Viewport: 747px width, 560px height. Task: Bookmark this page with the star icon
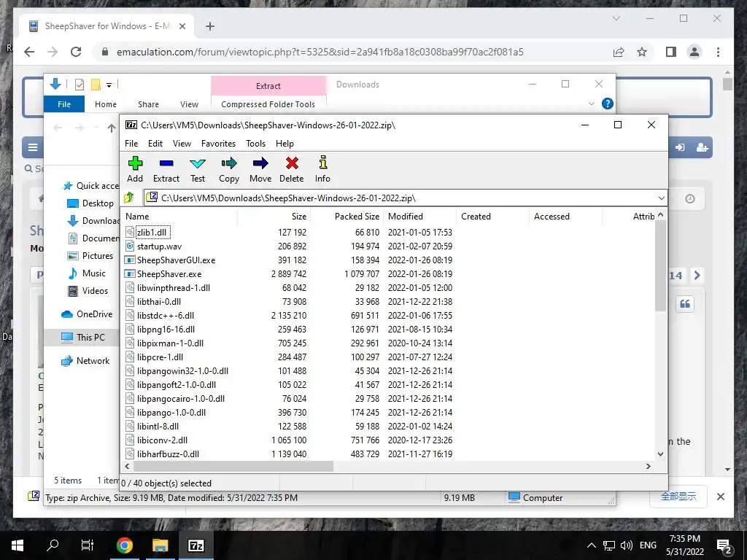coord(642,52)
